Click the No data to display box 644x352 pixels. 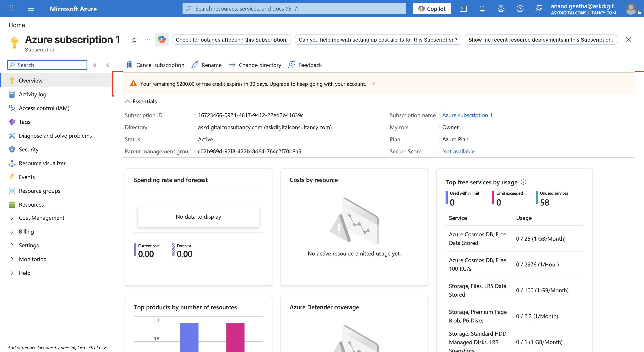pyautogui.click(x=198, y=216)
